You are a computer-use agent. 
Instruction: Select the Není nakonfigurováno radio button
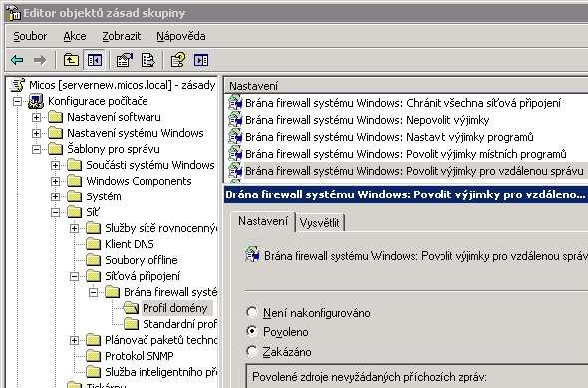coord(252,312)
